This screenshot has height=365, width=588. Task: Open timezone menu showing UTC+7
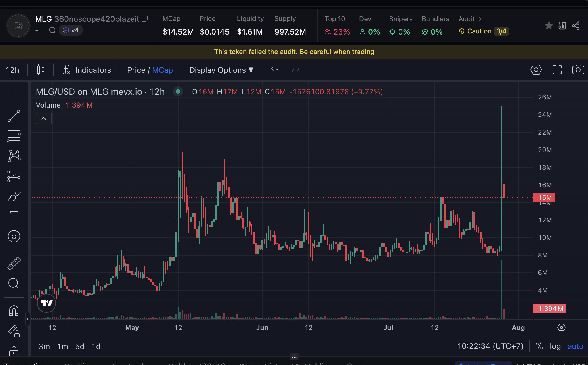tap(490, 346)
